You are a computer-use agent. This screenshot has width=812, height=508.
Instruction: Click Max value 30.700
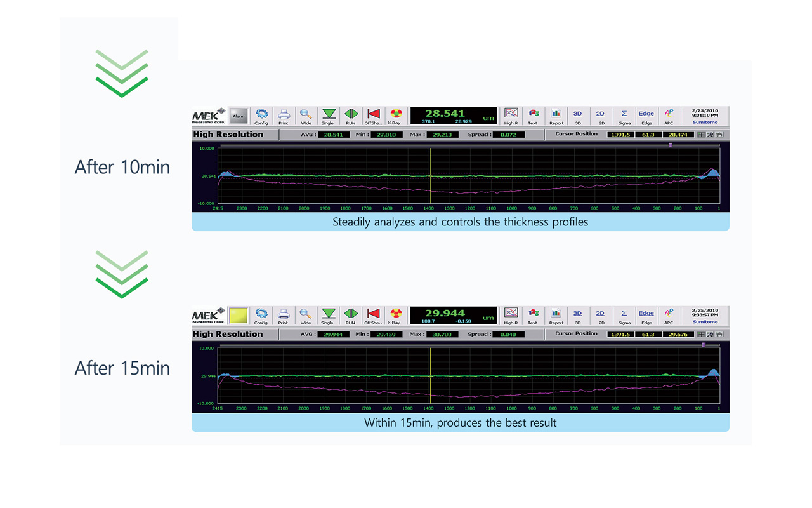443,335
